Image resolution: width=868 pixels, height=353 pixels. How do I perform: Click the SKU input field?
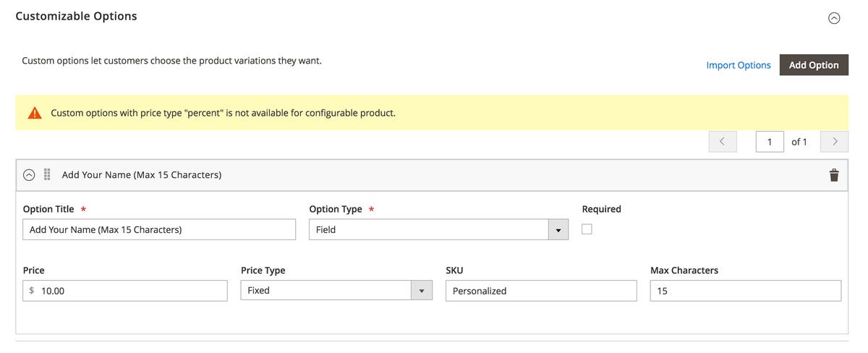tap(541, 291)
